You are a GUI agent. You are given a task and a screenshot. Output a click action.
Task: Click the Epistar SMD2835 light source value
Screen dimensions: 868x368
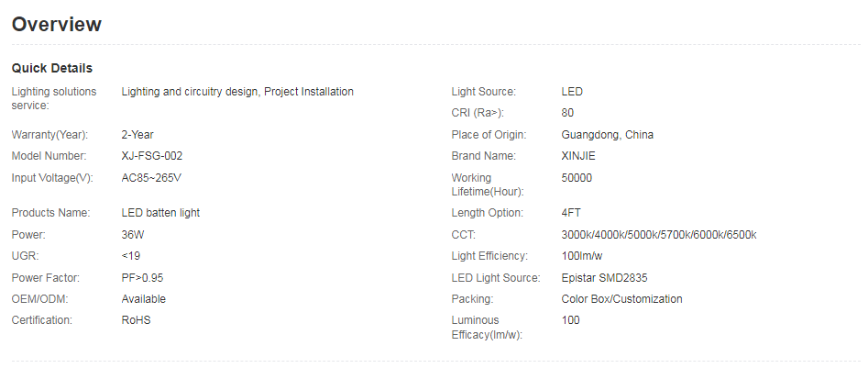606,277
